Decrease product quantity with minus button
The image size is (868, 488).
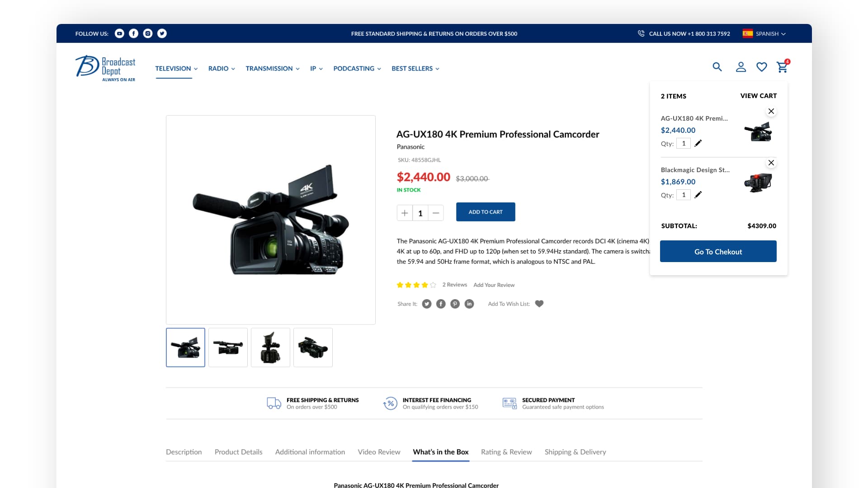436,213
